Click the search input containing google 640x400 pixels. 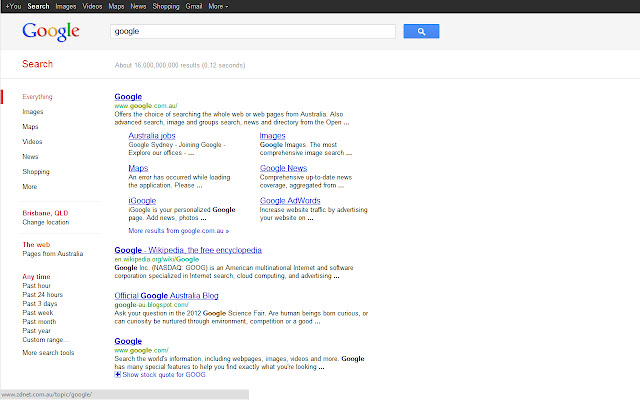(253, 31)
